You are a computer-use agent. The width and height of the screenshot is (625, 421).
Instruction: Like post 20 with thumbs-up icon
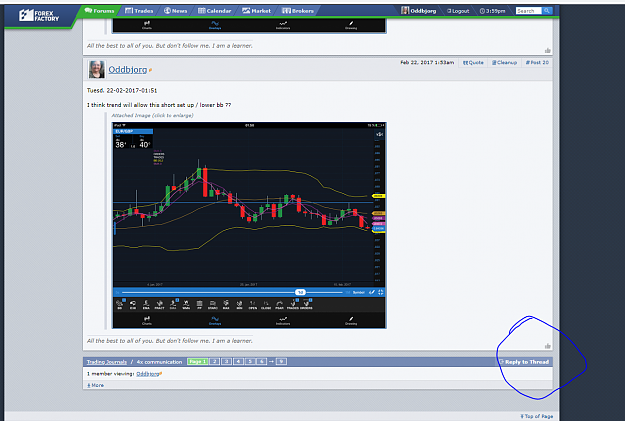click(x=548, y=346)
